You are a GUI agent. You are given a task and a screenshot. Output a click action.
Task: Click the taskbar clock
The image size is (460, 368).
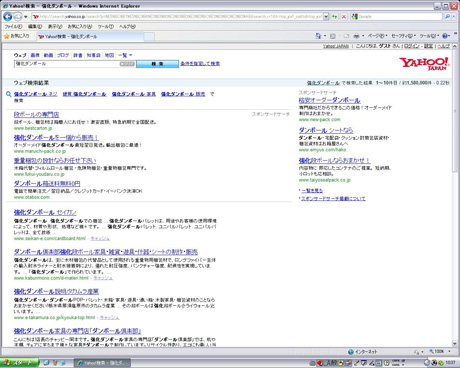pos(450,363)
